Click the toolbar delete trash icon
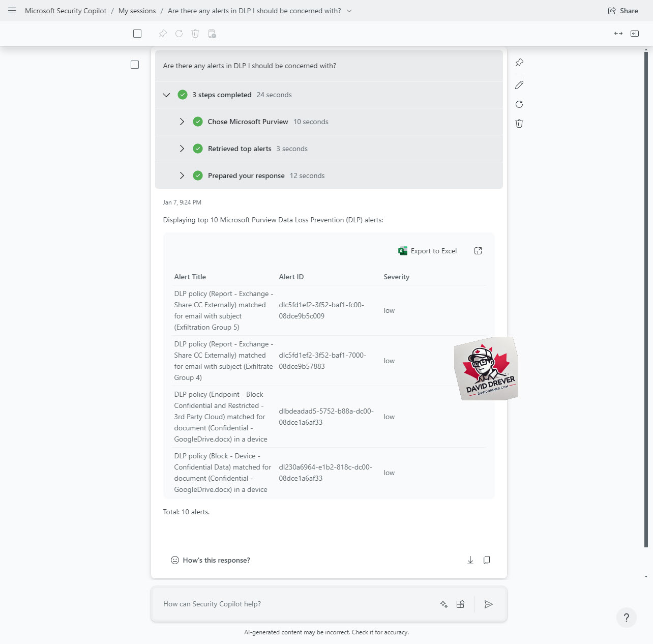This screenshot has width=653, height=644. coord(195,34)
